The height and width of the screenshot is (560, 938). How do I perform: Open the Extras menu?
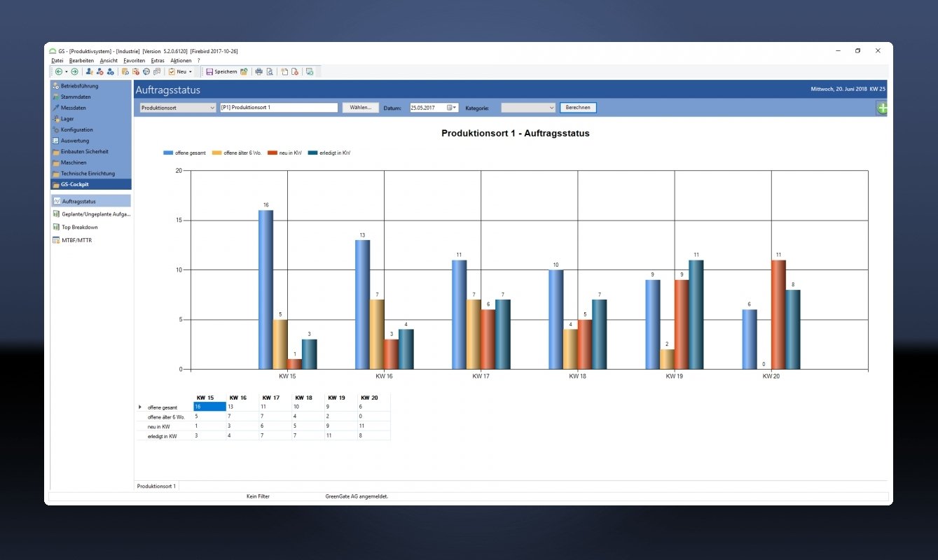click(x=158, y=61)
